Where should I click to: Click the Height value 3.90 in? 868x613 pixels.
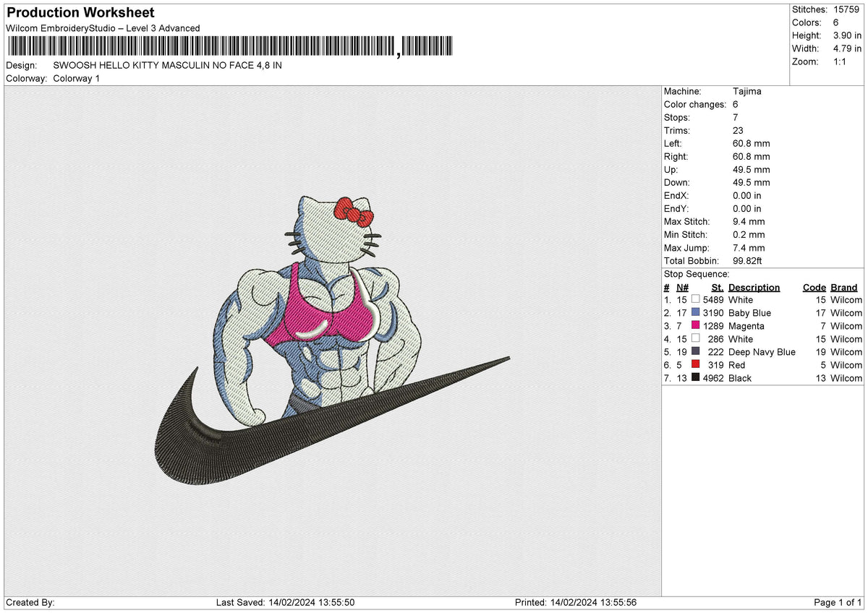pos(847,35)
